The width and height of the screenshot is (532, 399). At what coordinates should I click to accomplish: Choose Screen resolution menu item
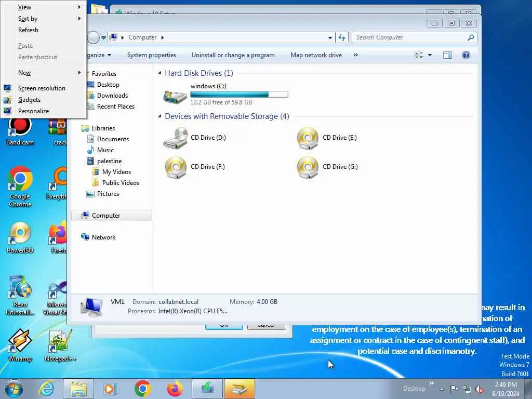point(44,88)
